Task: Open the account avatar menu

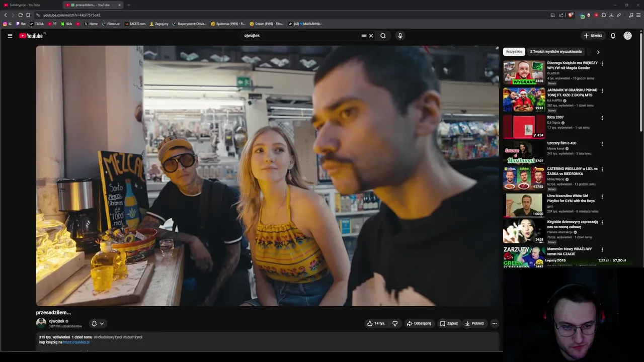Action: point(627,36)
